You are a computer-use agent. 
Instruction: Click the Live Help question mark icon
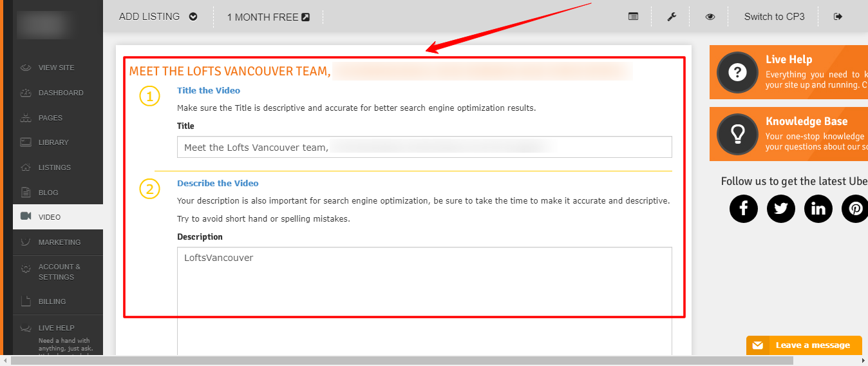point(737,72)
